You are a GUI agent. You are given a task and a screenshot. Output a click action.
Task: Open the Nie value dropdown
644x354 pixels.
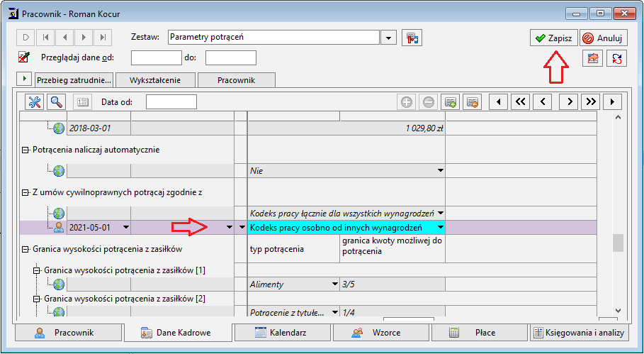440,171
